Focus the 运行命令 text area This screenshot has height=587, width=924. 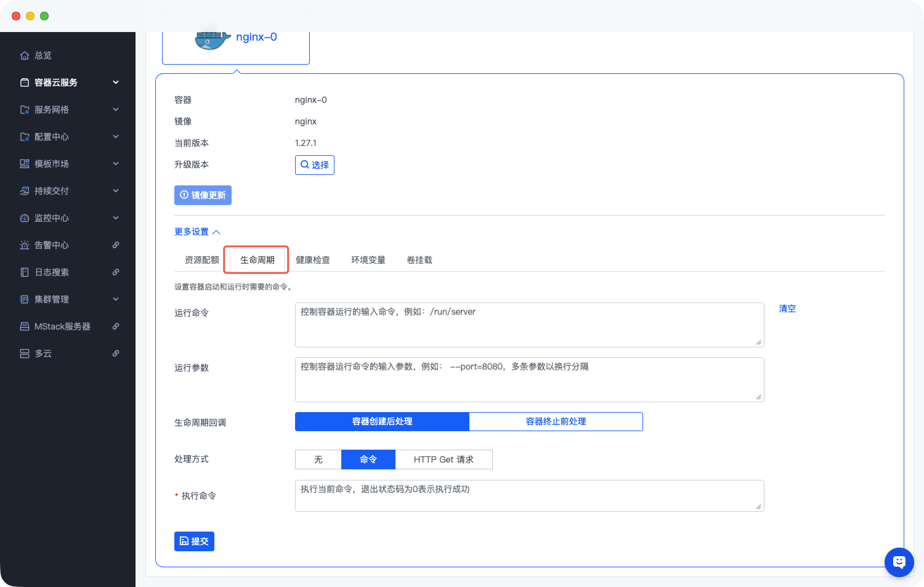tap(529, 325)
